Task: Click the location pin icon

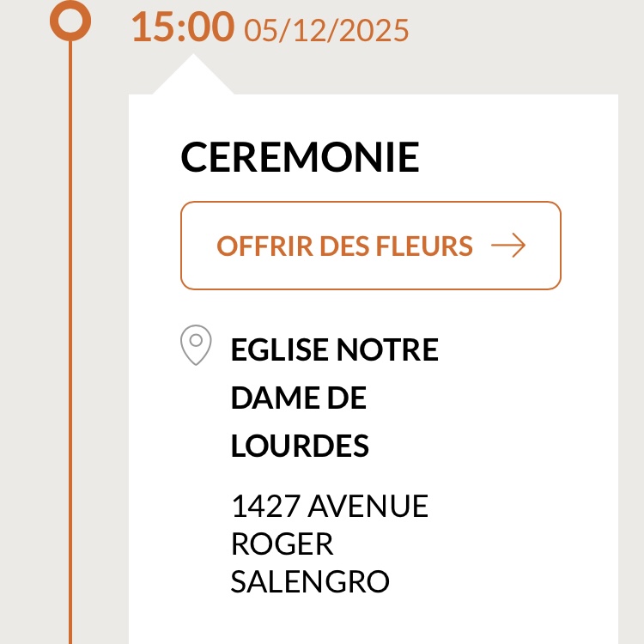Action: (x=196, y=344)
